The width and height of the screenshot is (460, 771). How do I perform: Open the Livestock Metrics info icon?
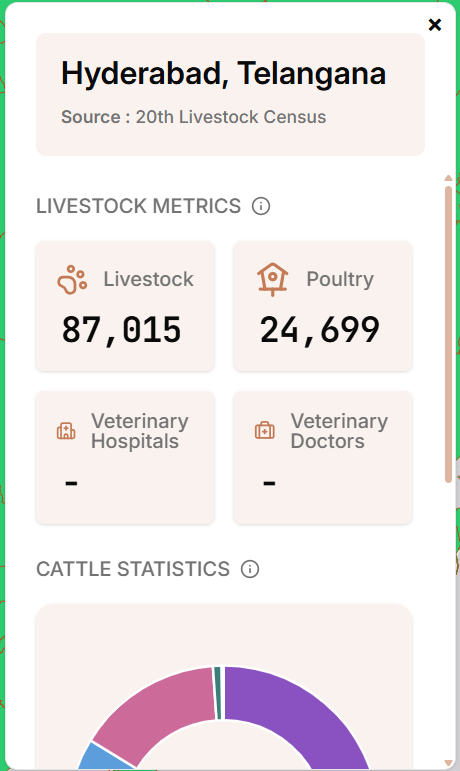(261, 206)
